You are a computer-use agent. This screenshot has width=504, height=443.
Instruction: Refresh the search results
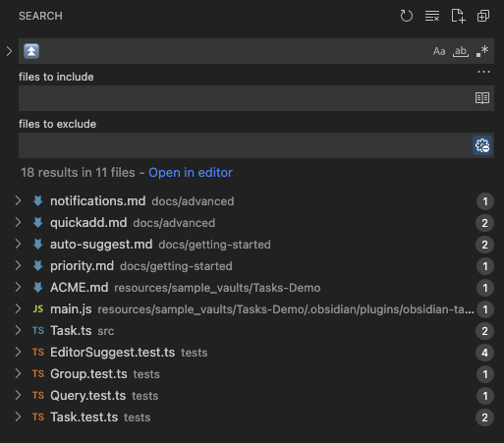pos(406,16)
